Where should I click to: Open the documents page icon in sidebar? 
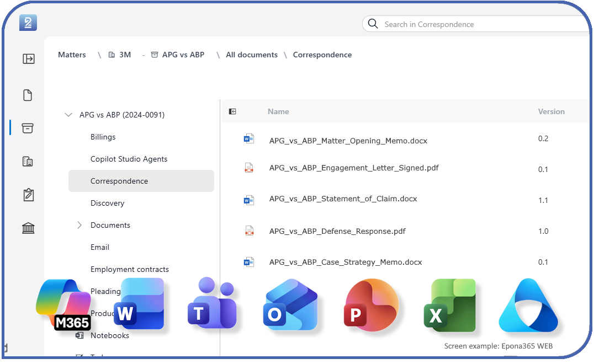click(x=28, y=95)
